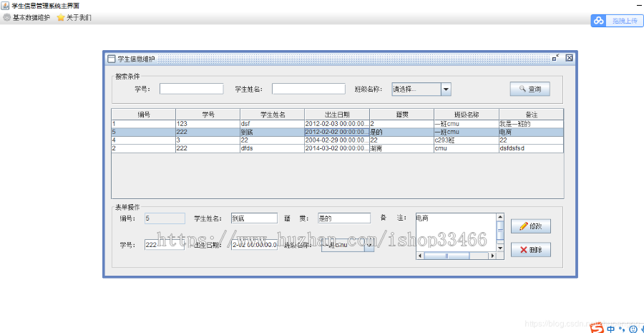This screenshot has width=644, height=333.
Task: Click the 2014-03-02 birth date cell
Action: 337,148
